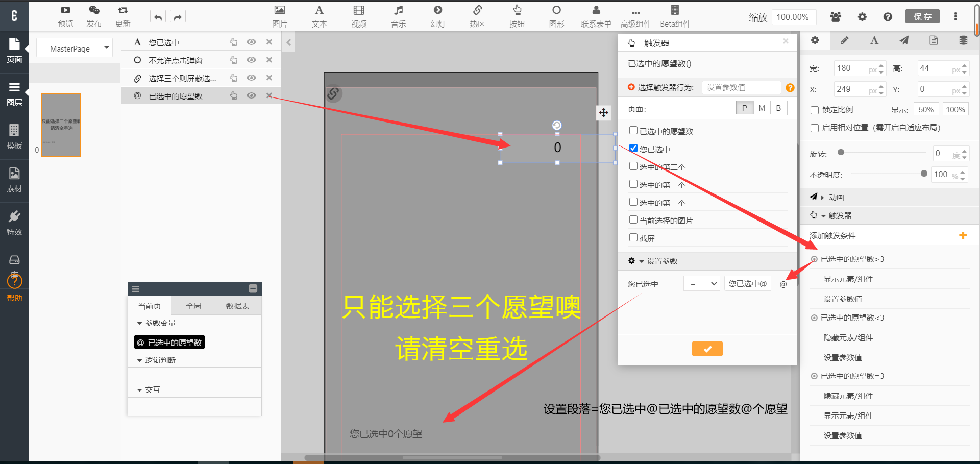
Task: Click the 不透明度 opacity slider handle
Action: (924, 174)
